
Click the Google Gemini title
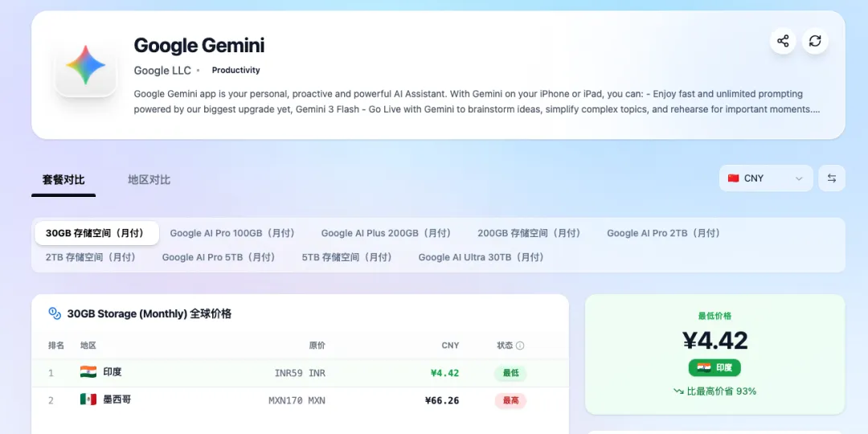coord(199,45)
